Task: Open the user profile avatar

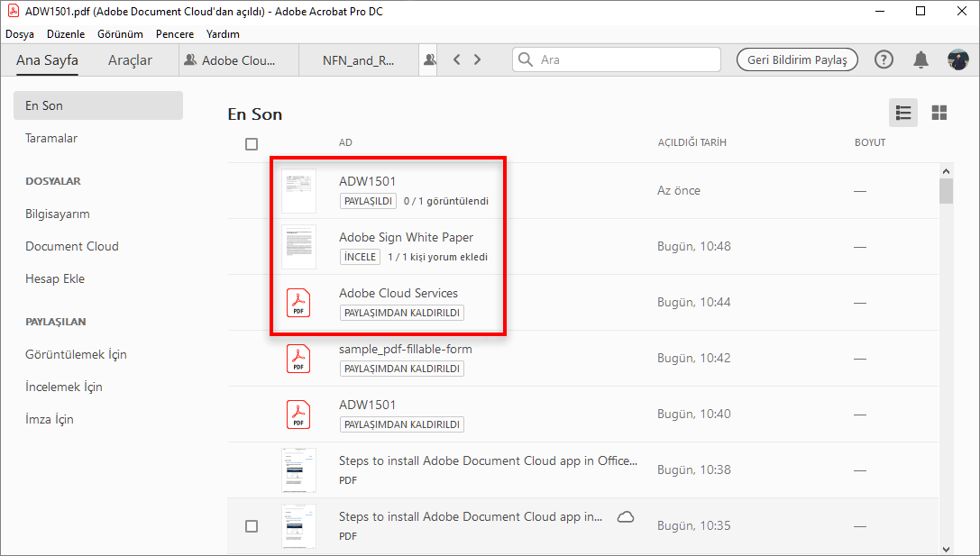Action: pyautogui.click(x=957, y=59)
